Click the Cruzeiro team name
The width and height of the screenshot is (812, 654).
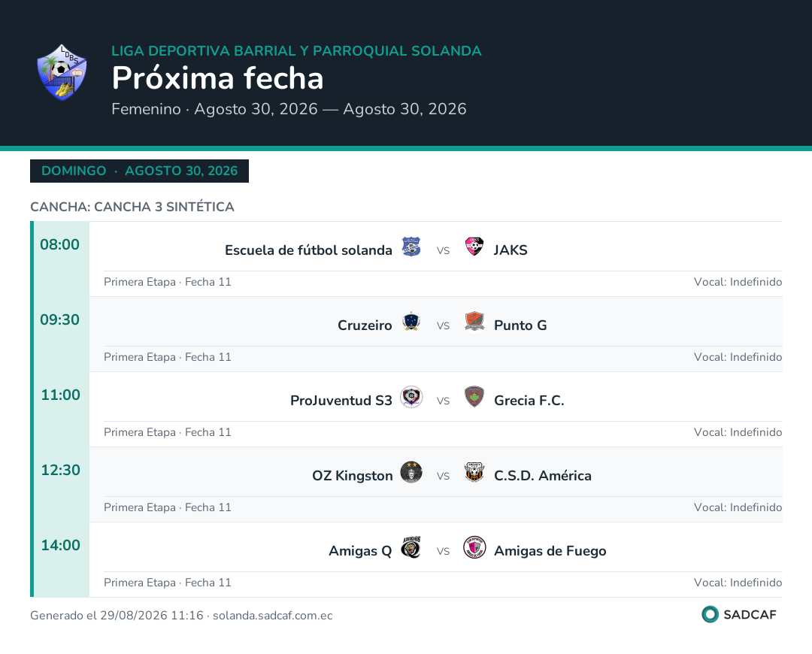tap(365, 325)
